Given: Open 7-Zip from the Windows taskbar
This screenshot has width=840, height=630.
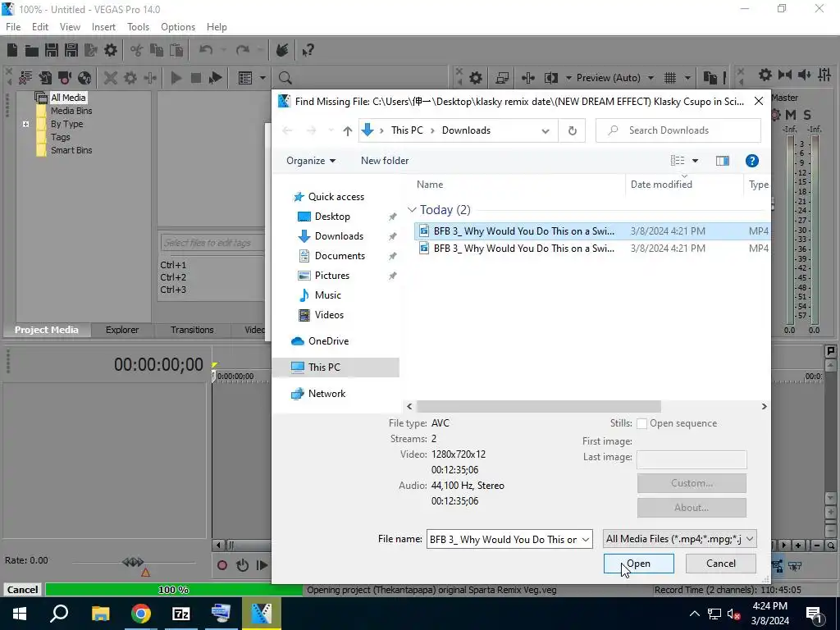Looking at the screenshot, I should (x=181, y=614).
